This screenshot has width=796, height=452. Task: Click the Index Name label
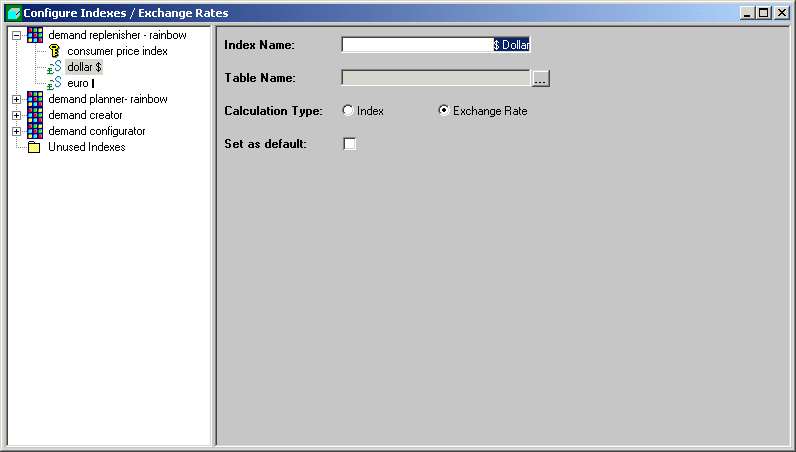click(259, 45)
